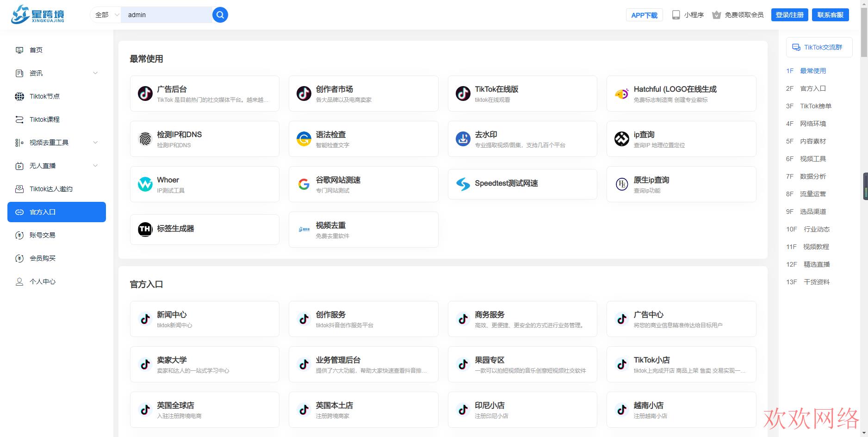The image size is (868, 437).
Task: Click the 语法检查 icon
Action: (304, 139)
